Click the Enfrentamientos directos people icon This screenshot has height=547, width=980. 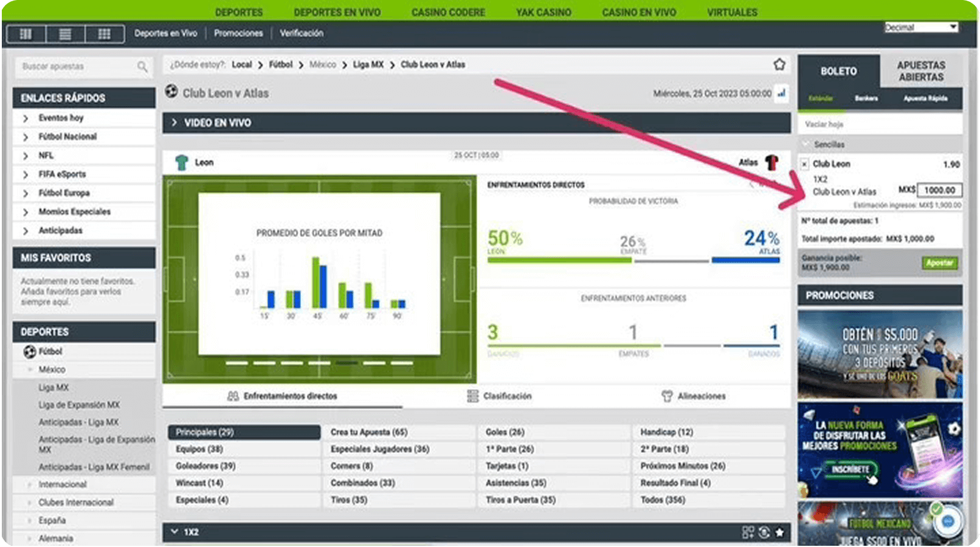click(x=233, y=396)
